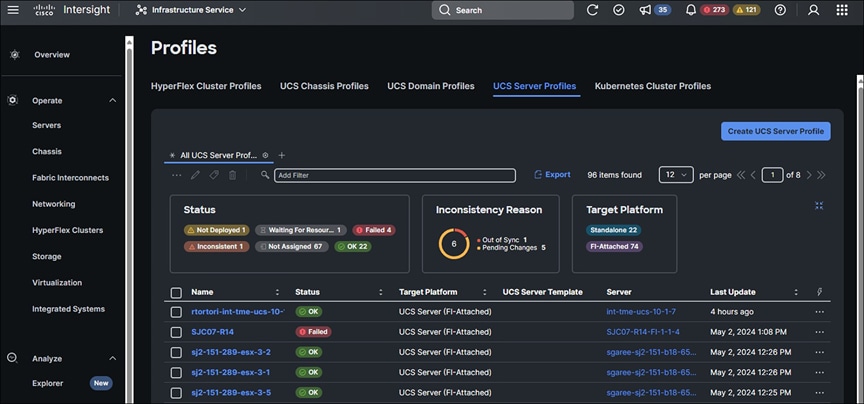The height and width of the screenshot is (404, 864).
Task: Switch to Kubernetes Cluster Profiles tab
Action: click(x=653, y=86)
